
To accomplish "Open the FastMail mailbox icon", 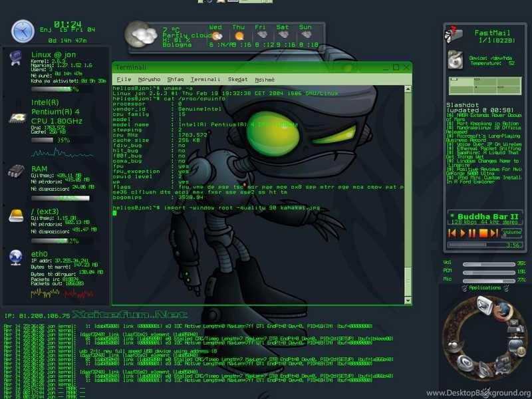I will click(x=456, y=33).
